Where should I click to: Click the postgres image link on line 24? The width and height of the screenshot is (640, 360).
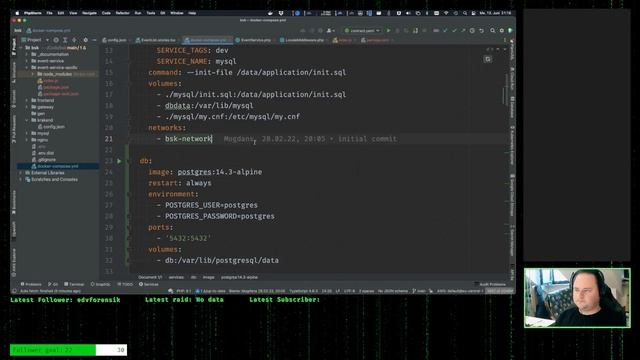point(195,172)
